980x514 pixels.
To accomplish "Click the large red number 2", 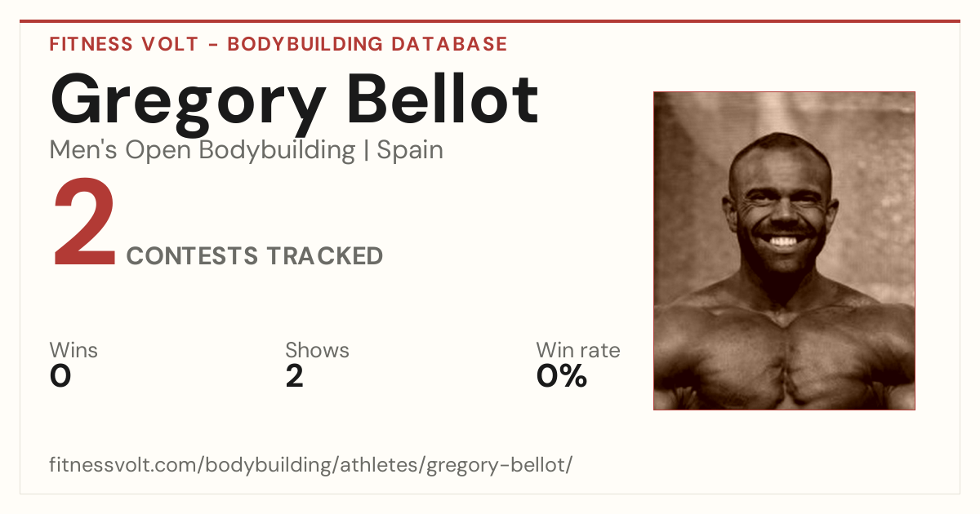I will (84, 224).
